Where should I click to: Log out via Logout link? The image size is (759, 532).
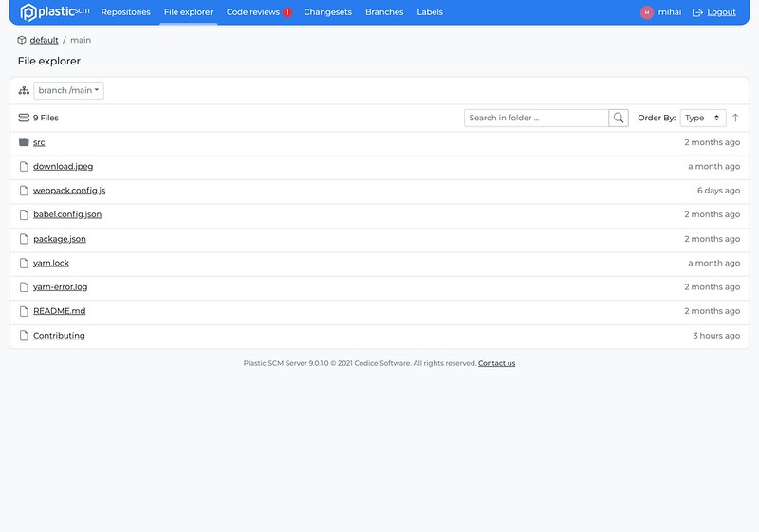[721, 12]
